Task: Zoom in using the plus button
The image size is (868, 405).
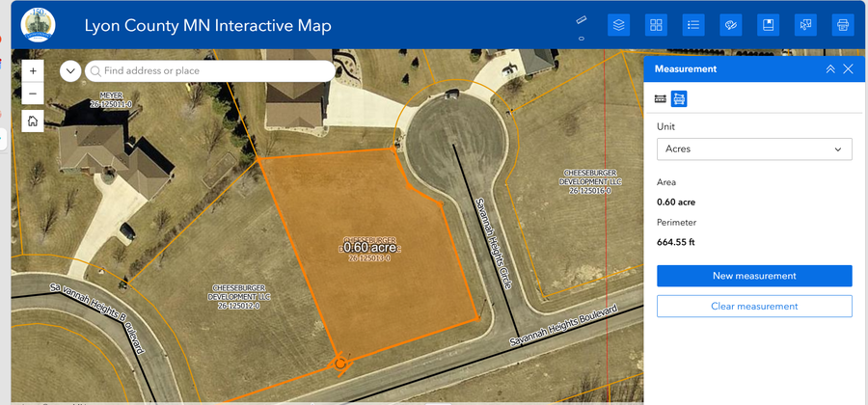Action: (x=33, y=71)
